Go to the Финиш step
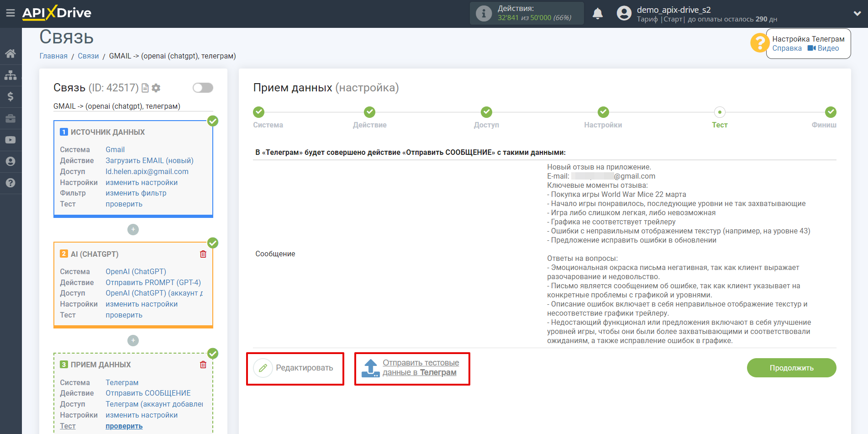This screenshot has width=868, height=434. point(825,118)
